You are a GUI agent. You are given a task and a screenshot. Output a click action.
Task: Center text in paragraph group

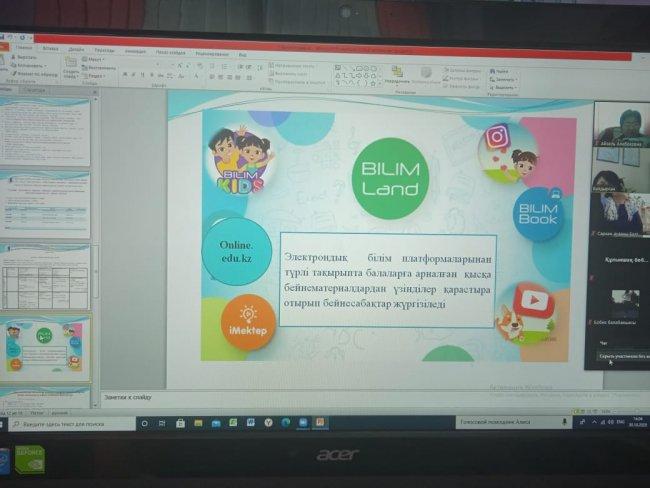pyautogui.click(x=220, y=77)
